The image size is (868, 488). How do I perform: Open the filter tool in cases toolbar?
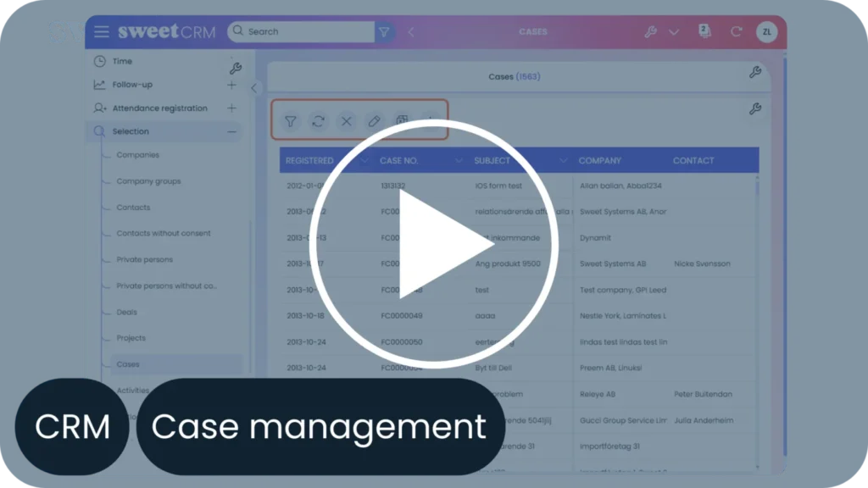point(290,121)
